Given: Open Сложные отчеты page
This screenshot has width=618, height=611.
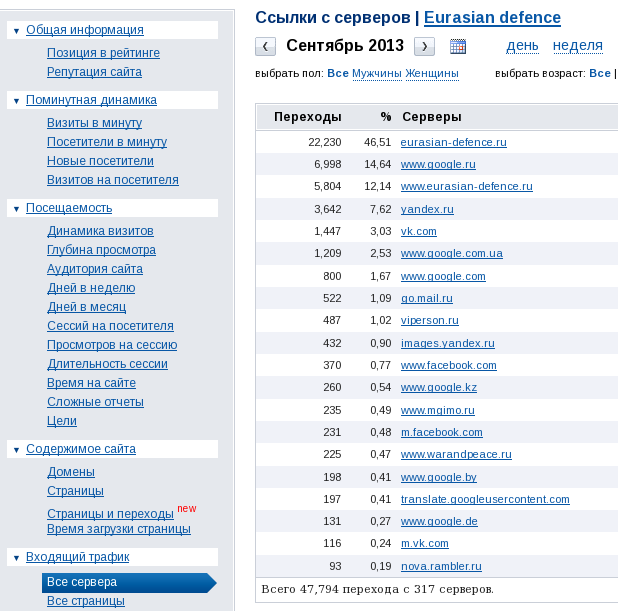Looking at the screenshot, I should pyautogui.click(x=95, y=402).
